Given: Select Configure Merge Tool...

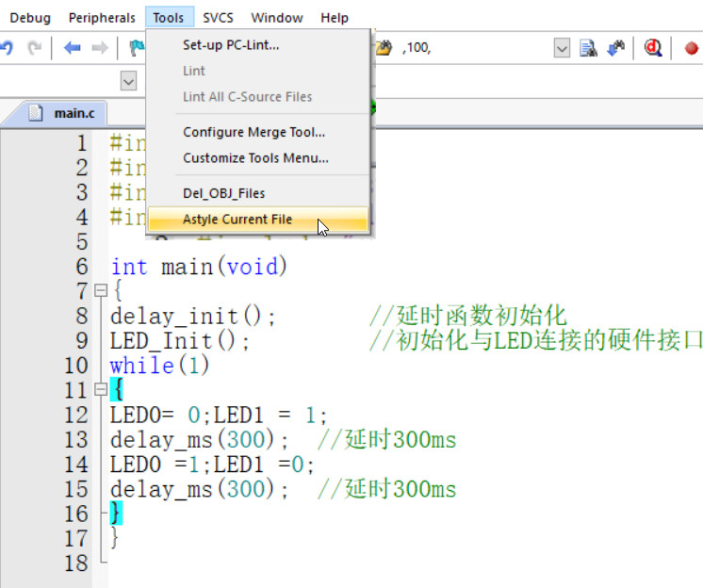Looking at the screenshot, I should [259, 132].
